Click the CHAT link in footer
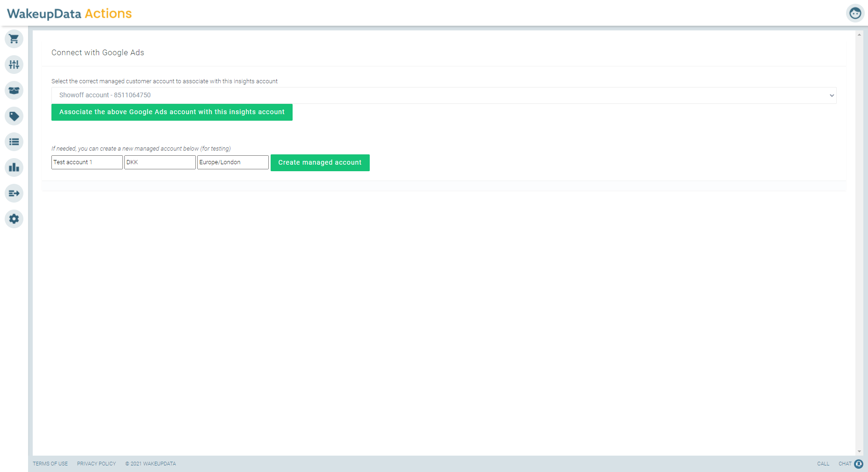 pyautogui.click(x=845, y=464)
